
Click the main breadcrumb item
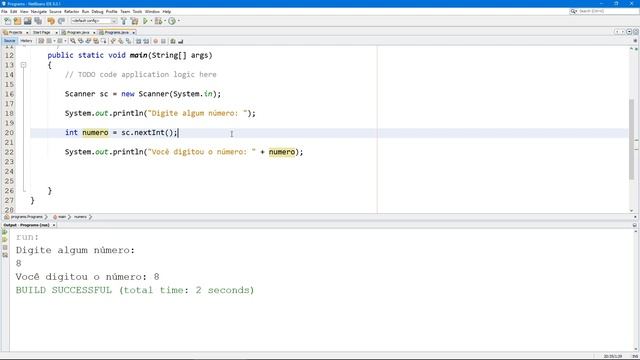pyautogui.click(x=61, y=217)
